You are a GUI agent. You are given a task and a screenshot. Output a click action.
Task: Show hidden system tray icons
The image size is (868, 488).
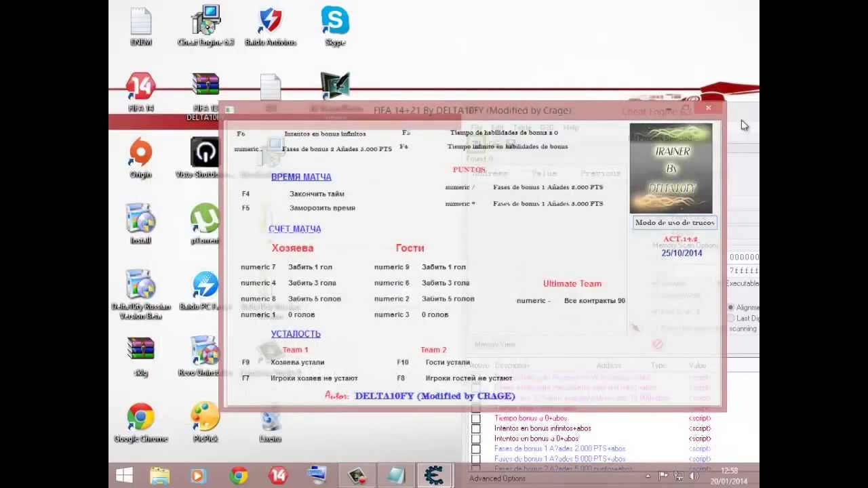pyautogui.click(x=649, y=476)
